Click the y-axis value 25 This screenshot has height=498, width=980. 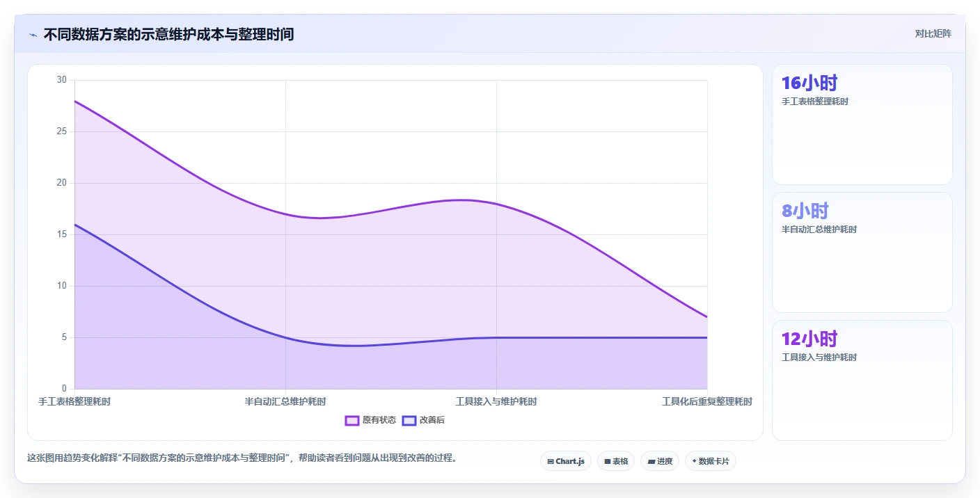click(x=62, y=131)
